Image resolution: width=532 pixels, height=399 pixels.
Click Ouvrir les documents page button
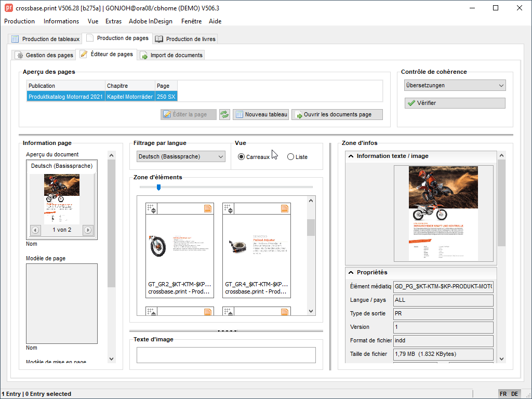point(337,114)
